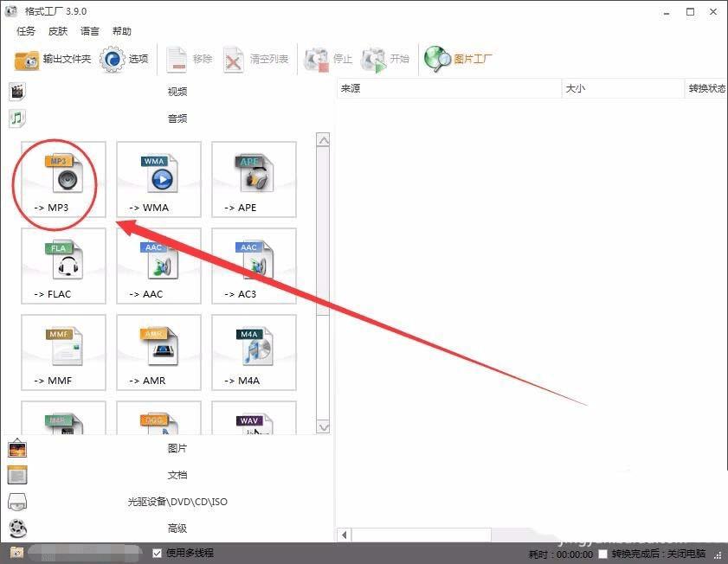Choose the -> WMA format icon
Viewport: 728px width, 564px height.
[158, 180]
